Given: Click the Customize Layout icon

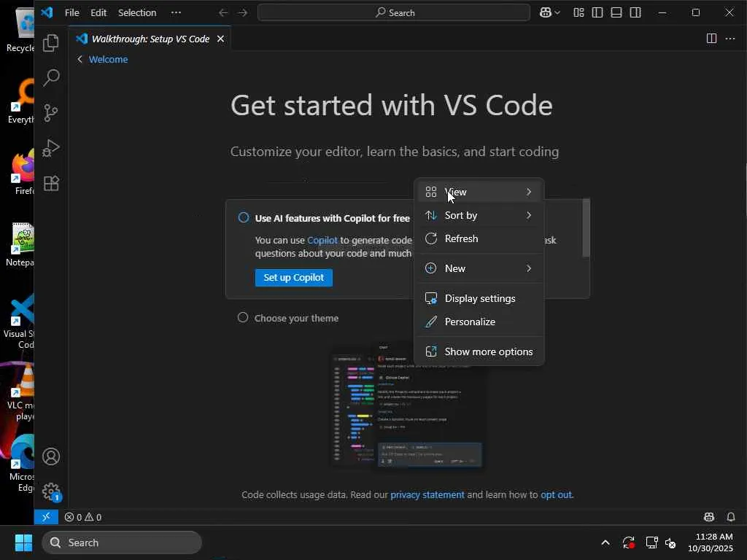Looking at the screenshot, I should [578, 13].
